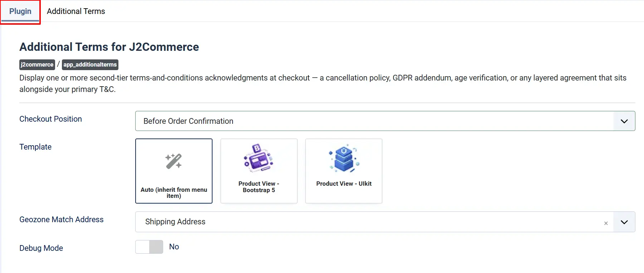Open the Geozone Match Address chevron
The height and width of the screenshot is (273, 644).
624,222
